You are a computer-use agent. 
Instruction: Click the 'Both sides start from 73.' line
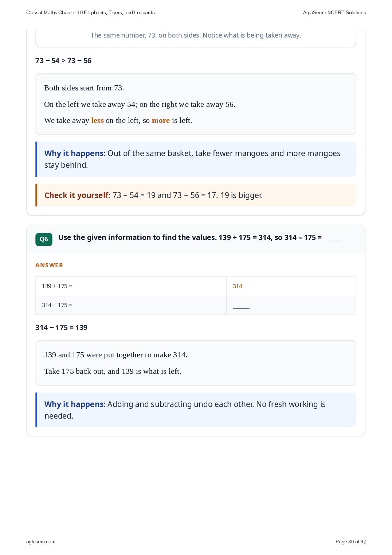tap(84, 88)
